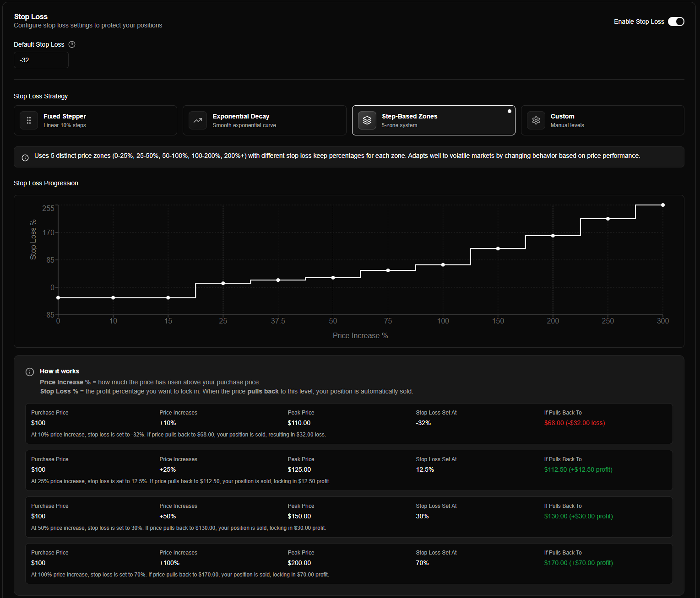Click the Default Stop Loss input field

tap(41, 60)
